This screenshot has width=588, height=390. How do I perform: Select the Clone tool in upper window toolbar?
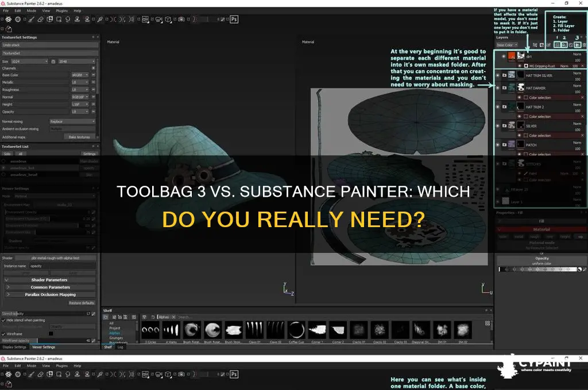click(x=78, y=19)
